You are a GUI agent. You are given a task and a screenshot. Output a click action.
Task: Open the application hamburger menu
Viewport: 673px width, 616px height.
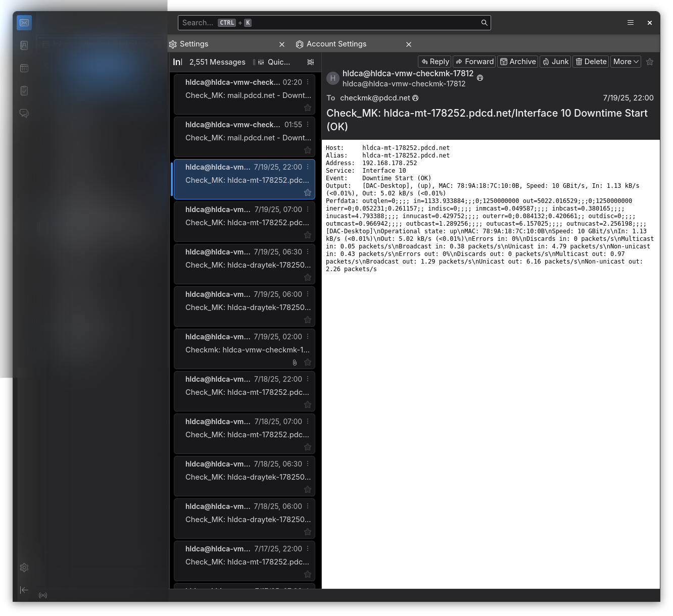click(x=630, y=22)
